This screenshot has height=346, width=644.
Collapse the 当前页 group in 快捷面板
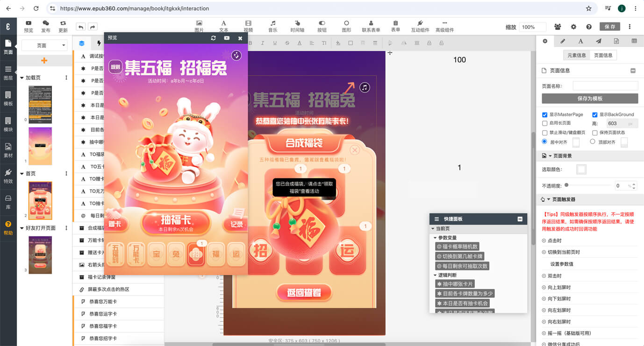[433, 229]
